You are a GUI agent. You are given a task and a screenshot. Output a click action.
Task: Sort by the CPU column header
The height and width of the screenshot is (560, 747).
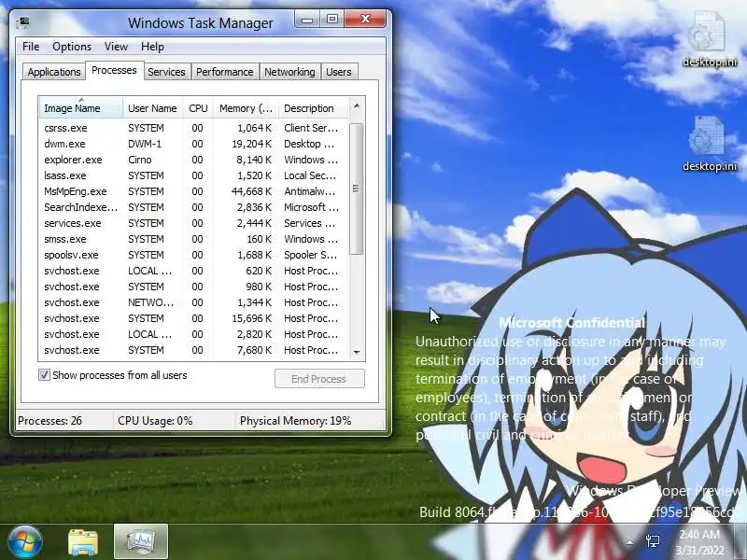(198, 108)
